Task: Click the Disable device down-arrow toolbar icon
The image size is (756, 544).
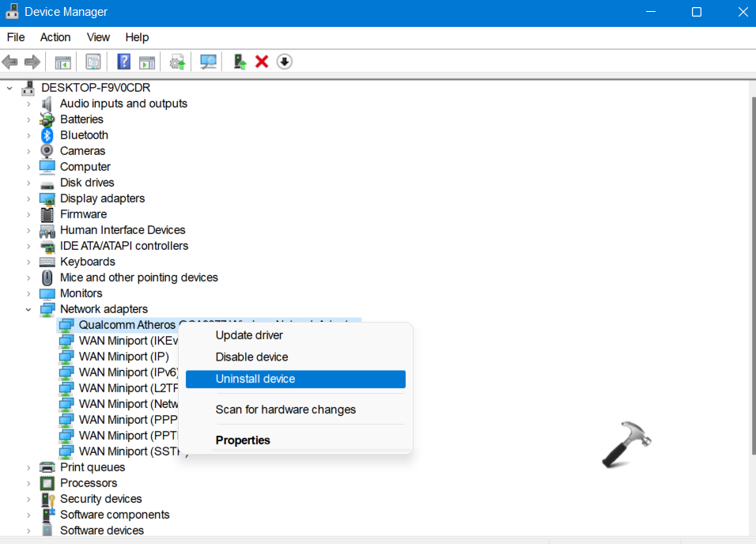Action: [285, 62]
